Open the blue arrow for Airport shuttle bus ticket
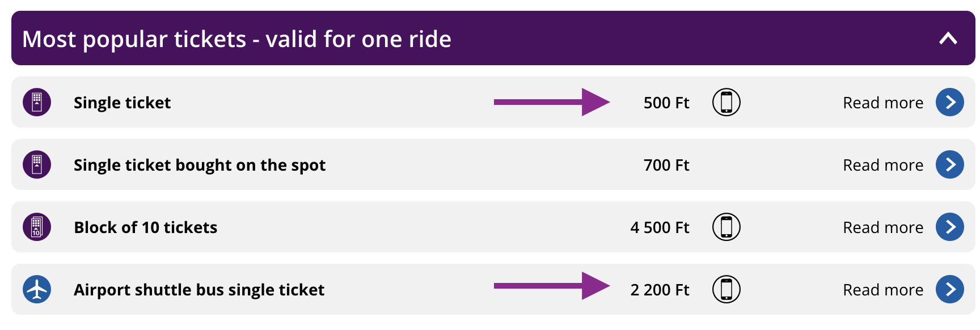 [950, 289]
